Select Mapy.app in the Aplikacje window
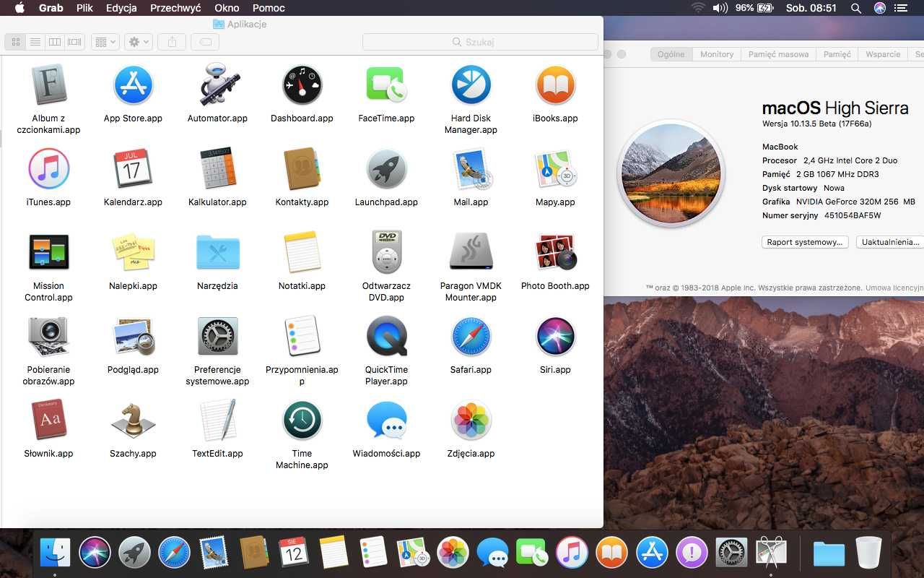This screenshot has width=924, height=578. tap(555, 168)
